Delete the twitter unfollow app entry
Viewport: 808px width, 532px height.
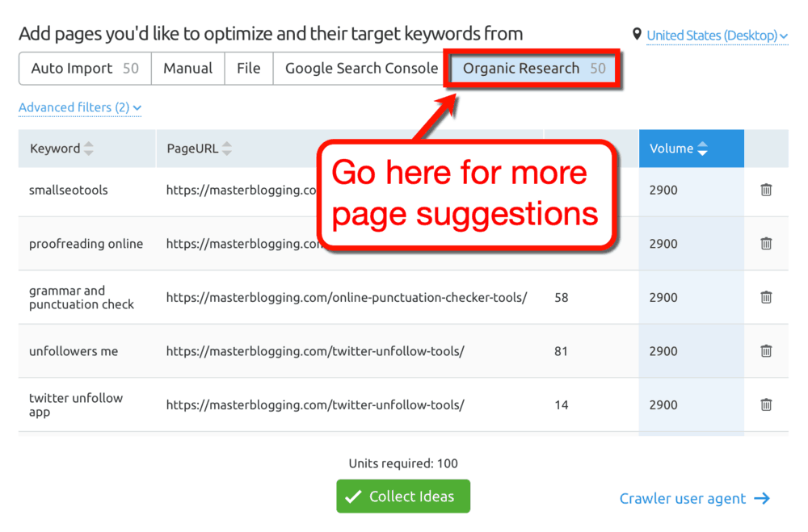pyautogui.click(x=766, y=404)
